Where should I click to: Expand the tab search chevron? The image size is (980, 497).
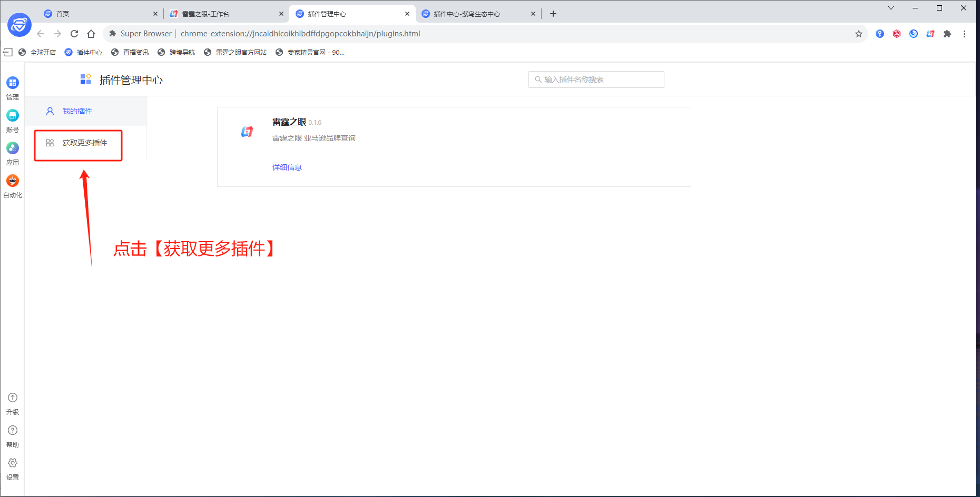[891, 8]
